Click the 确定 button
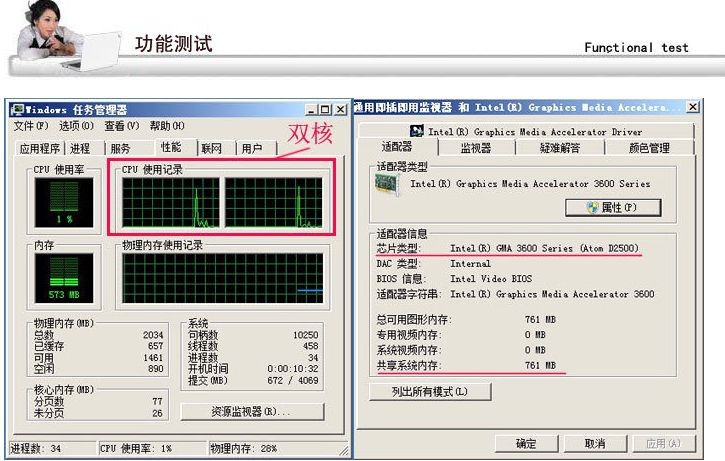 (526, 443)
